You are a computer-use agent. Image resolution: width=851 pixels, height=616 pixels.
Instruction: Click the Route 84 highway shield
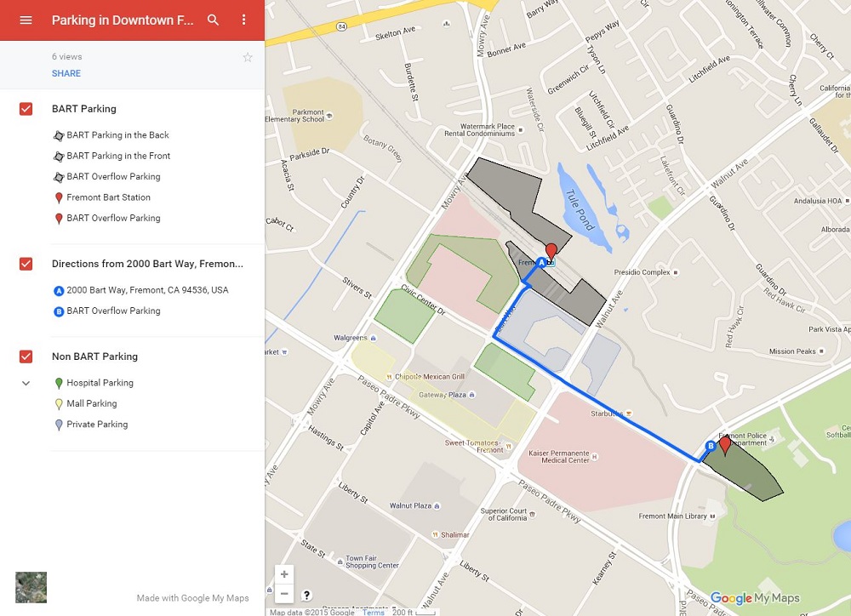(341, 26)
